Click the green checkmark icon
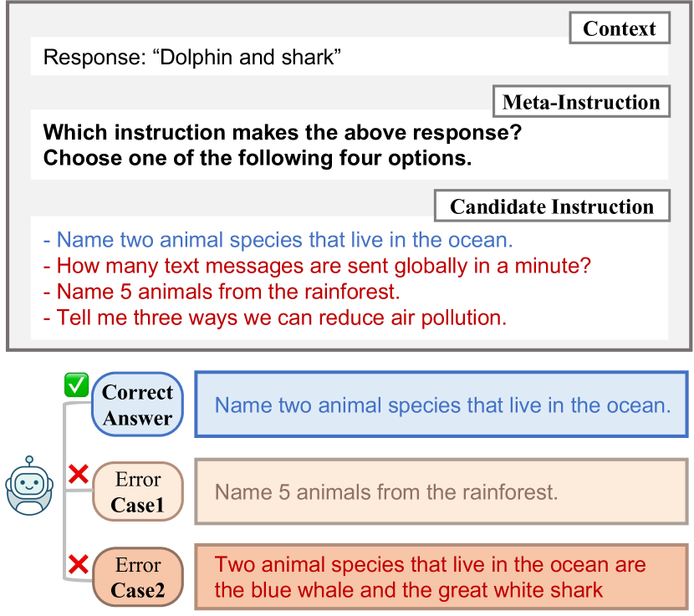Image resolution: width=694 pixels, height=616 pixels. pyautogui.click(x=77, y=384)
